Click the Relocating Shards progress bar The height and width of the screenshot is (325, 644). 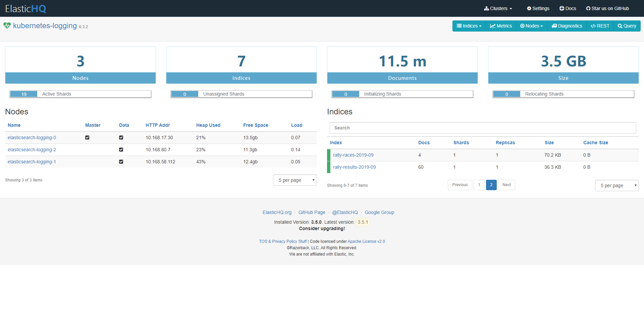tap(563, 94)
